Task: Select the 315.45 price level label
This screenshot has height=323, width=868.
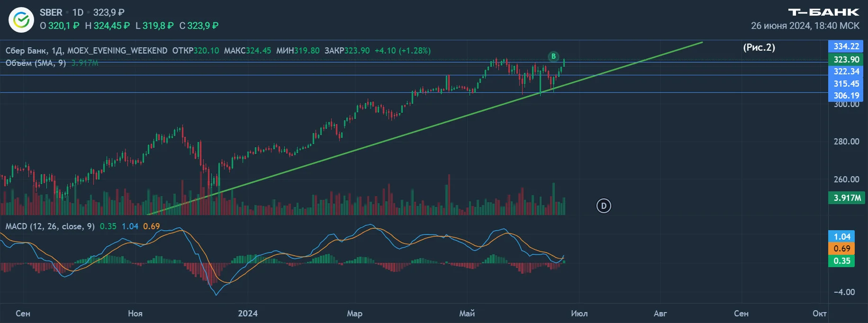Action: (x=846, y=84)
